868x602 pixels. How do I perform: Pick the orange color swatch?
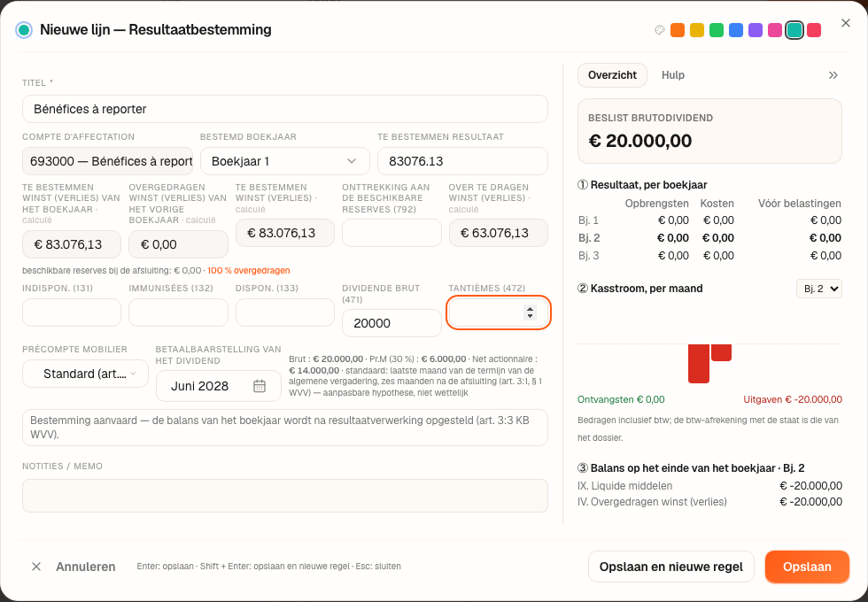[x=677, y=30]
